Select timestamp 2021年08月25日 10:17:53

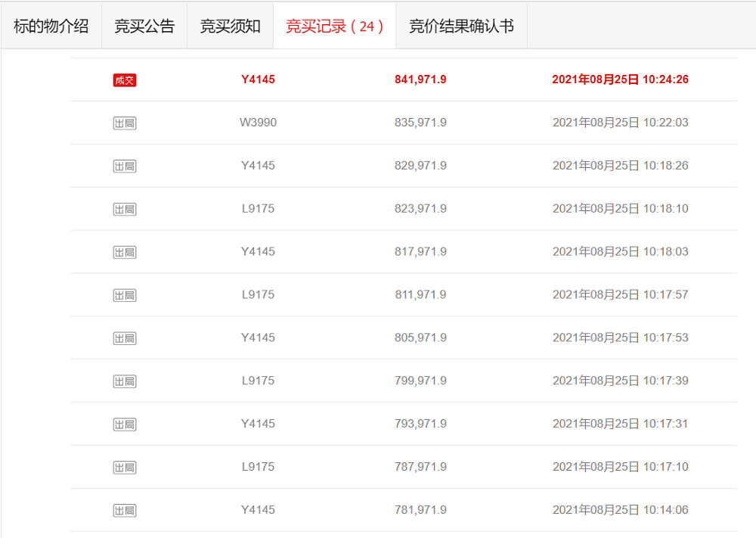[x=620, y=337]
